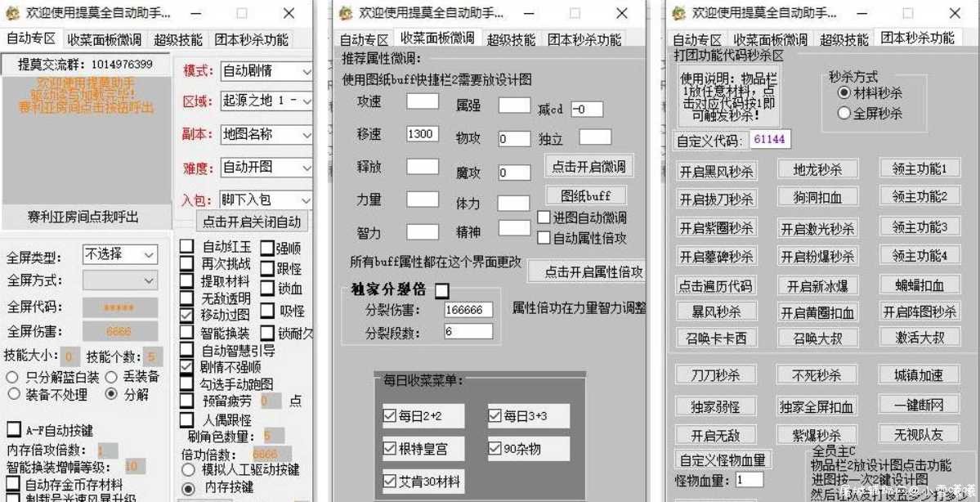Open 收菜面板微调 tab in the left window
This screenshot has height=502, width=980.
[x=105, y=40]
